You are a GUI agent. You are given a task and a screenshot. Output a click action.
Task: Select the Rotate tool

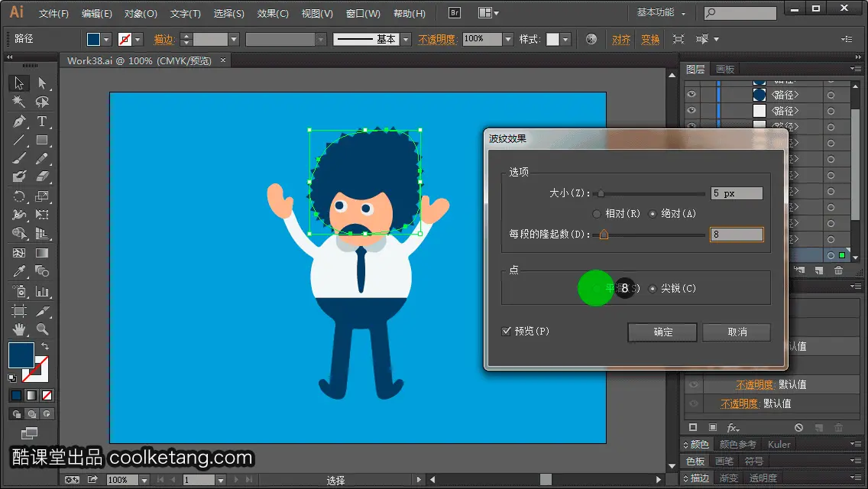pyautogui.click(x=19, y=196)
